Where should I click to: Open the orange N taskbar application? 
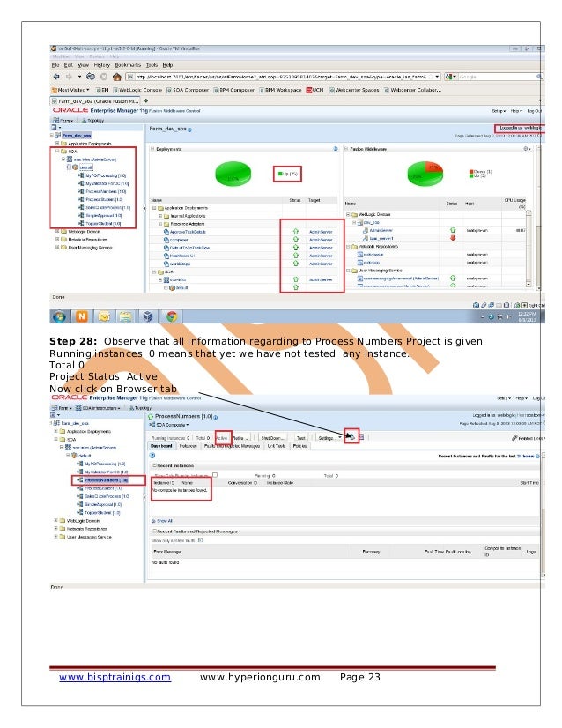(82, 316)
